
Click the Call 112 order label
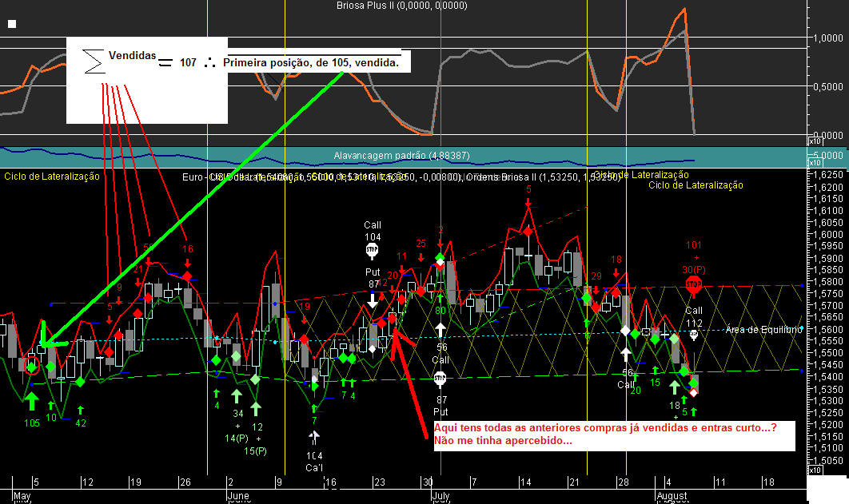(x=694, y=317)
